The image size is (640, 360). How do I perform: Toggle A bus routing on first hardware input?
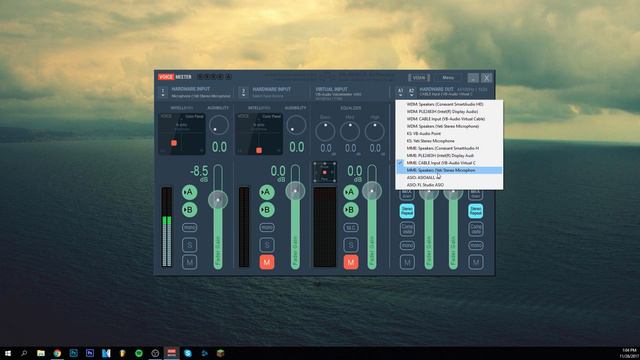coord(189,192)
